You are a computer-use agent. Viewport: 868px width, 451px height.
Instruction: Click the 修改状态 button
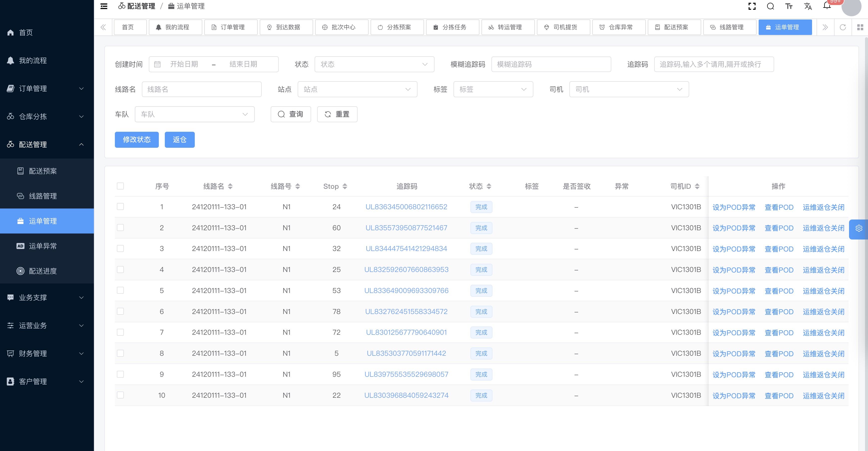pyautogui.click(x=136, y=140)
